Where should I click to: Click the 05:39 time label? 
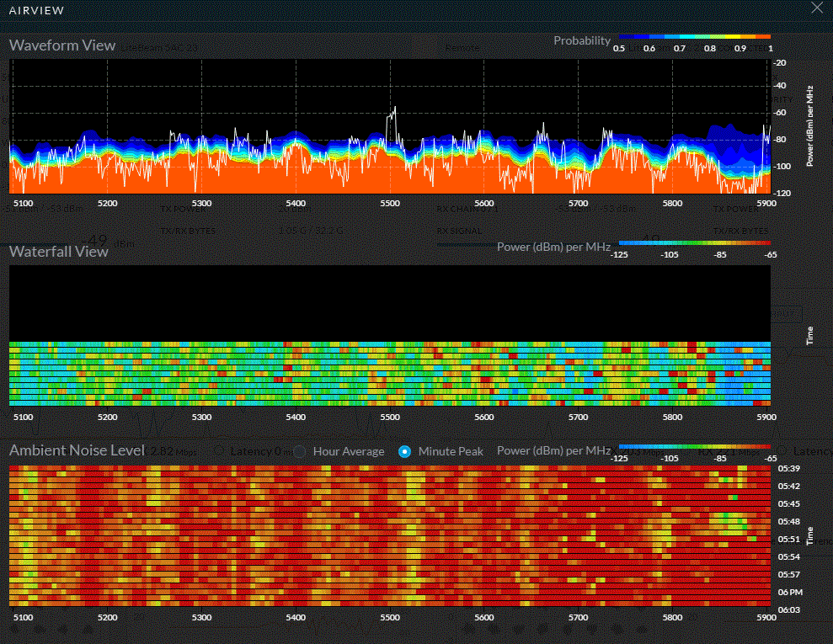pos(788,468)
